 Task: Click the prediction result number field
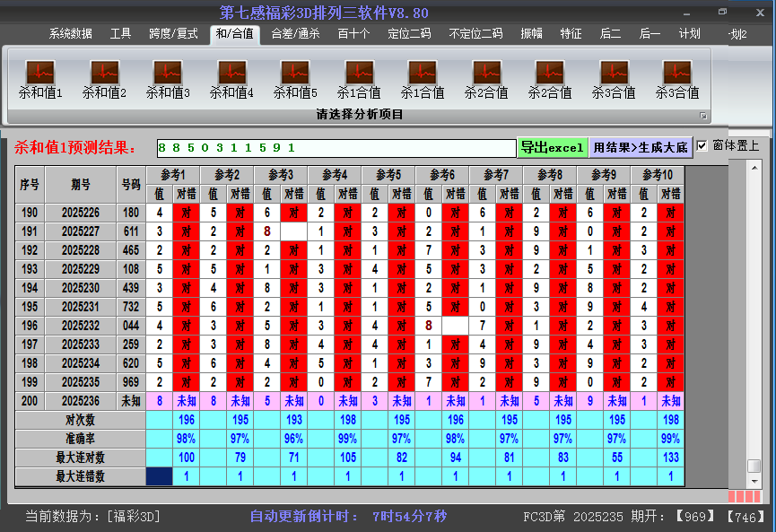tap(334, 148)
